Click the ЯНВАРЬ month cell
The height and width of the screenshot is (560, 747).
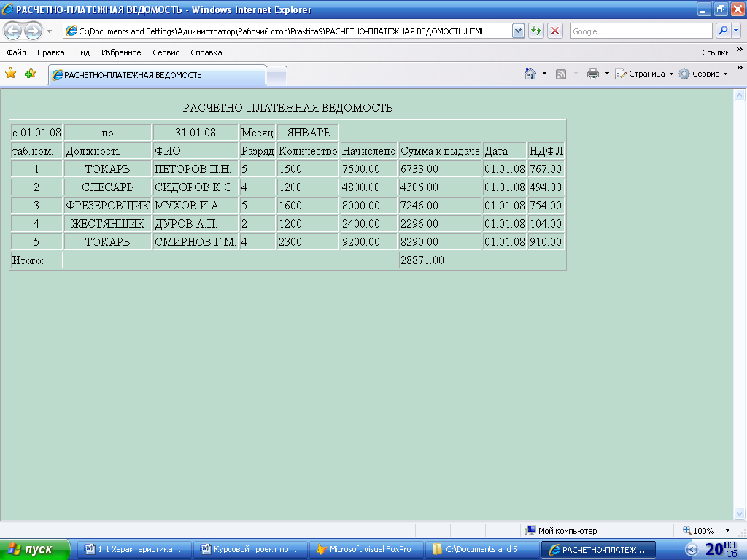click(308, 133)
